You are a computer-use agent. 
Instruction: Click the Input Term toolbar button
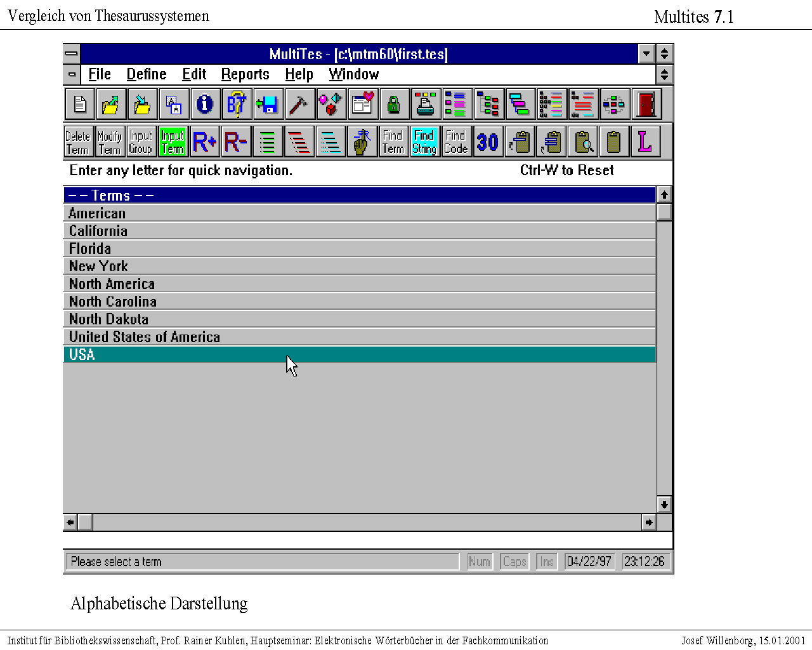pos(173,142)
